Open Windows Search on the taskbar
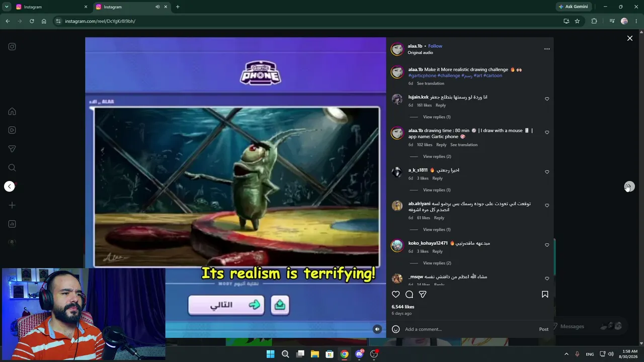 [285, 354]
